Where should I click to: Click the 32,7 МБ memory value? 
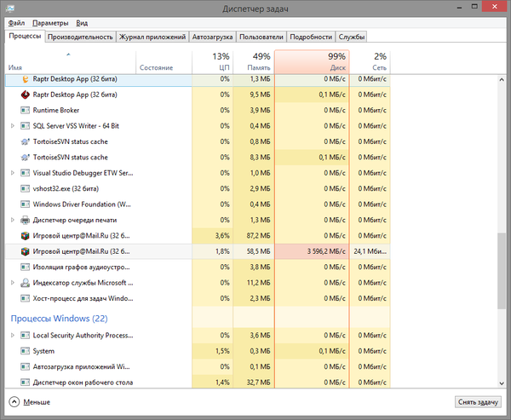point(258,383)
